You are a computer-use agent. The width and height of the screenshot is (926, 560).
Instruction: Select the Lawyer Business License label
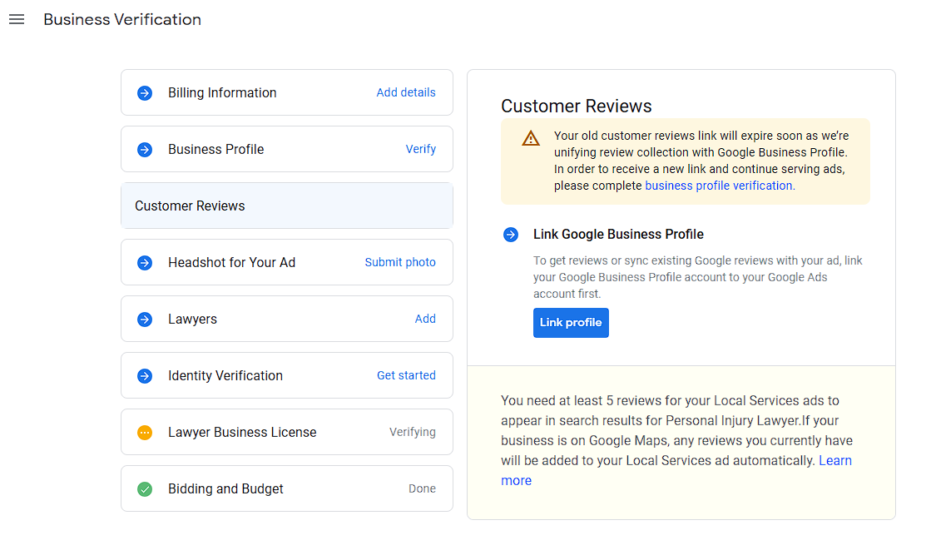tap(242, 433)
